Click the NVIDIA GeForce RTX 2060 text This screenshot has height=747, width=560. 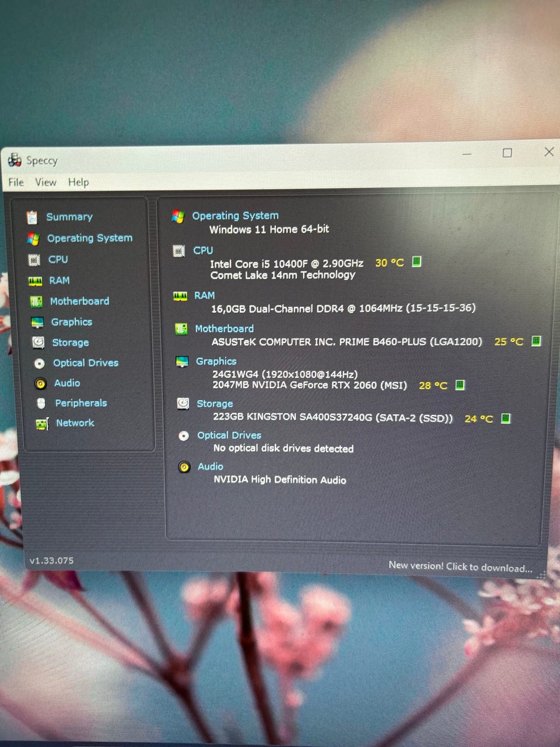[310, 385]
